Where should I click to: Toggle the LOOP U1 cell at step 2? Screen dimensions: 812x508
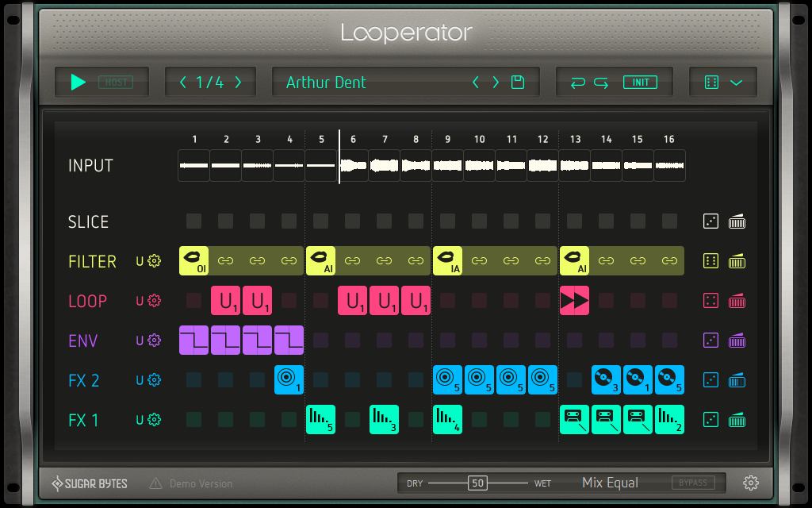pos(225,301)
